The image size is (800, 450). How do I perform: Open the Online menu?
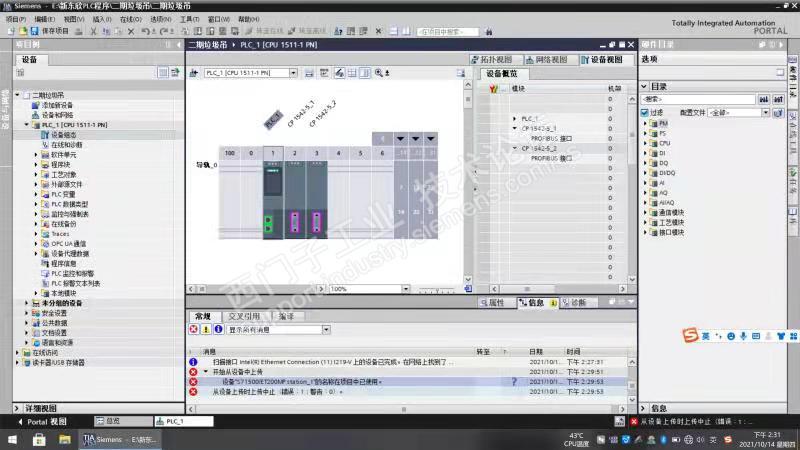[131, 19]
